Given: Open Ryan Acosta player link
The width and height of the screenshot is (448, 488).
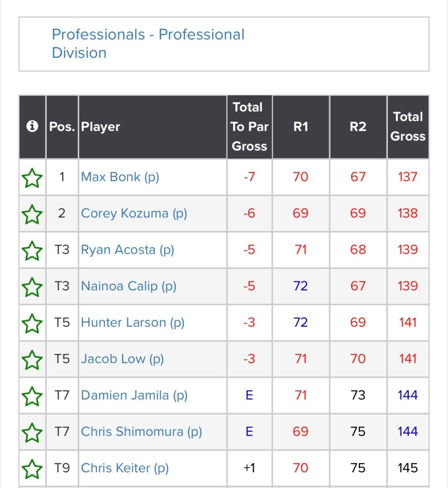Looking at the screenshot, I should (x=127, y=249).
